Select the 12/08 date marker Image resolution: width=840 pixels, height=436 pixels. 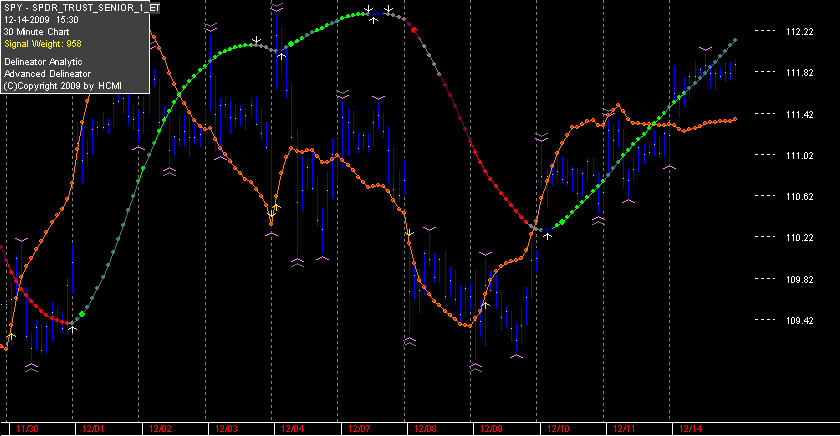coord(425,429)
